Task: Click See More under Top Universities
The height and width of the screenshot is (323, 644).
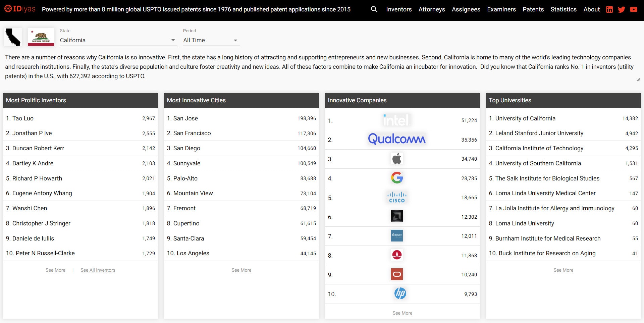Action: (563, 270)
